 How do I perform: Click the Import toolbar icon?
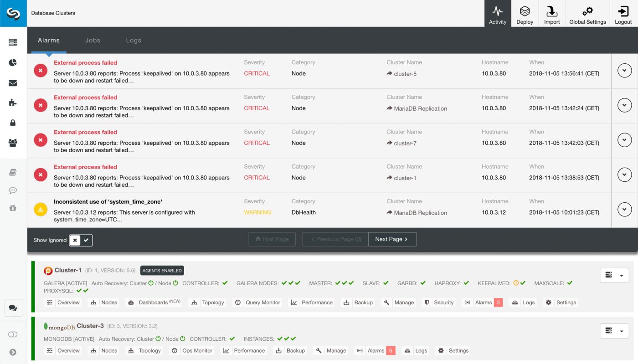(x=552, y=13)
